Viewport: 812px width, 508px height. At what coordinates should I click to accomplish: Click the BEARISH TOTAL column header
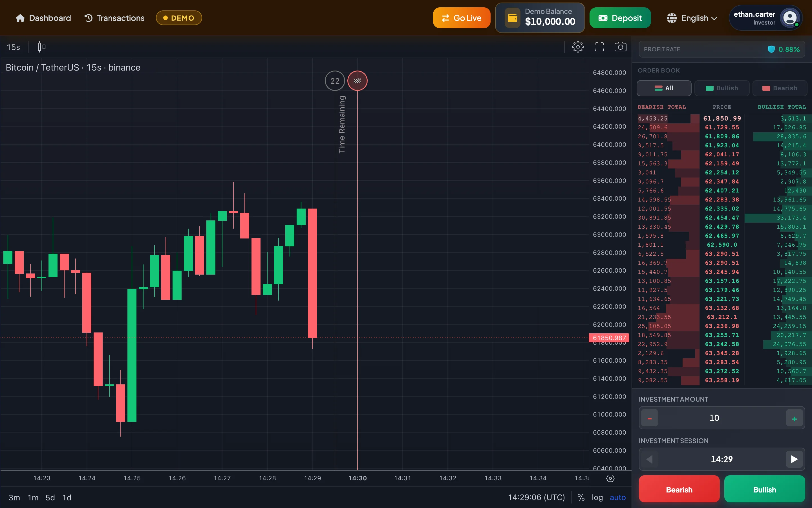point(662,107)
